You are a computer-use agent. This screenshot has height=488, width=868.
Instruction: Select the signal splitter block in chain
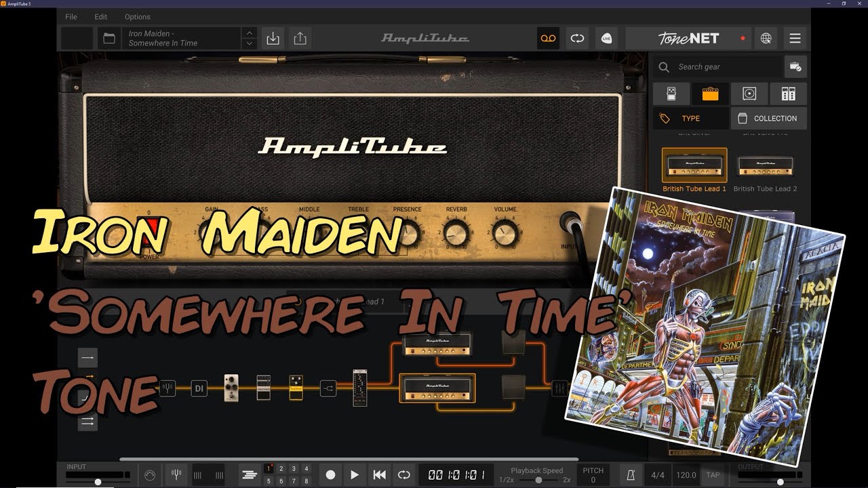pos(328,388)
